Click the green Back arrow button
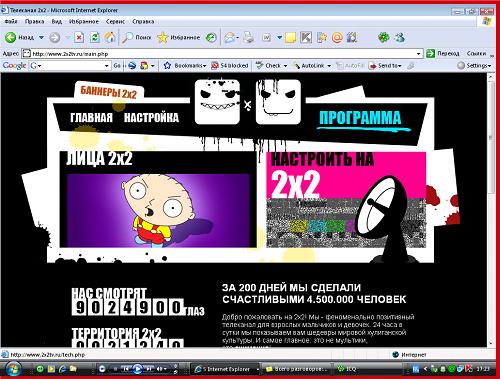The width and height of the screenshot is (500, 379). 10,37
